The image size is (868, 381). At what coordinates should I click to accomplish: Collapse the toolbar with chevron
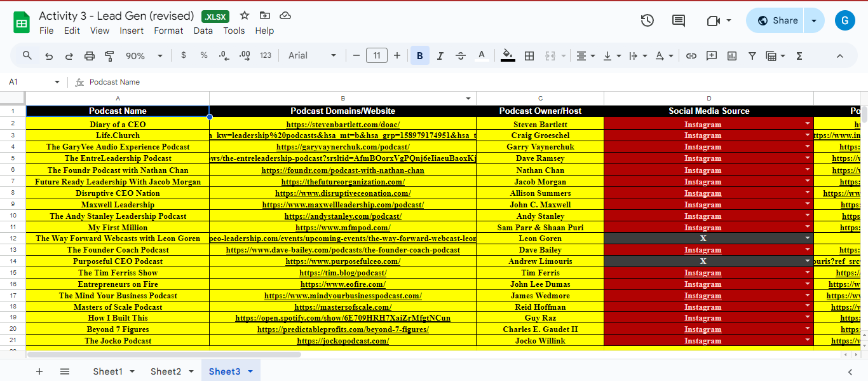(839, 56)
